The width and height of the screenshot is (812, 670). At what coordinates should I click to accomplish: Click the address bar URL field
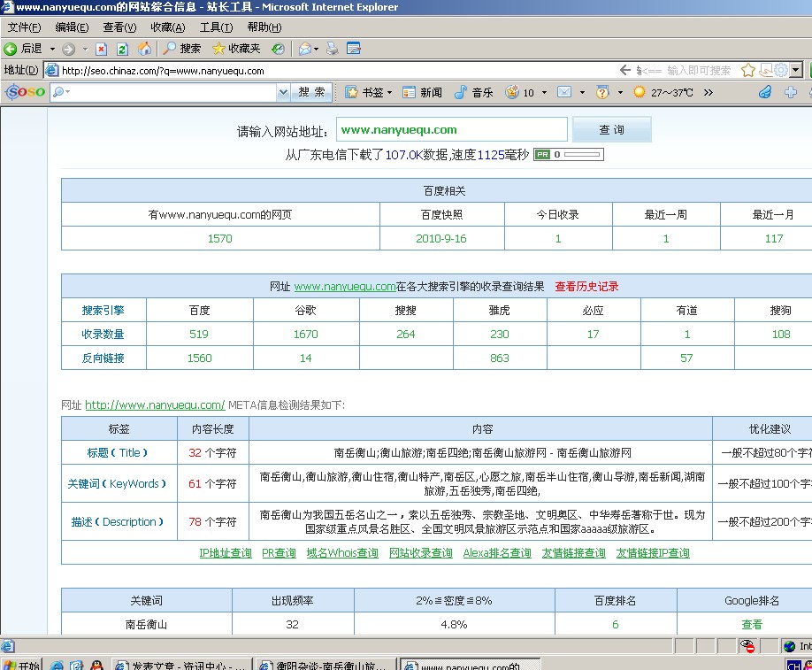(x=332, y=71)
